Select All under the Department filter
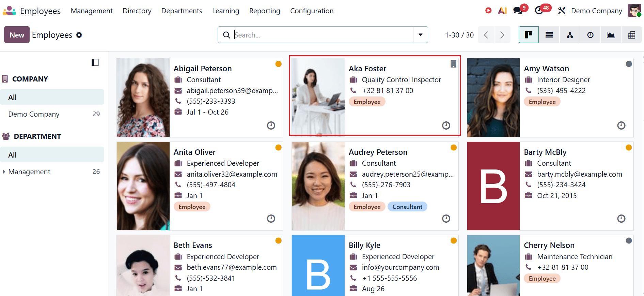 tap(52, 155)
